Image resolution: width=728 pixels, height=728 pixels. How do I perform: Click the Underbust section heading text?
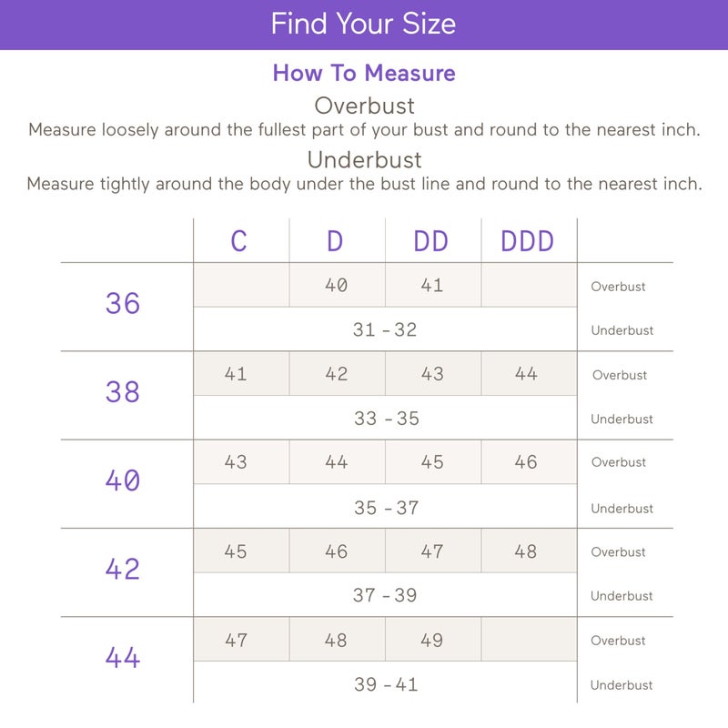point(365,160)
